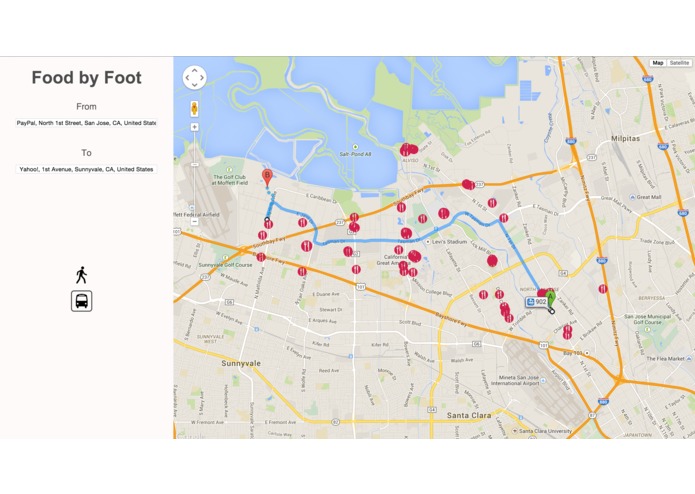The width and height of the screenshot is (695, 494).
Task: Click the Santa Clara University label
Action: coord(546,431)
